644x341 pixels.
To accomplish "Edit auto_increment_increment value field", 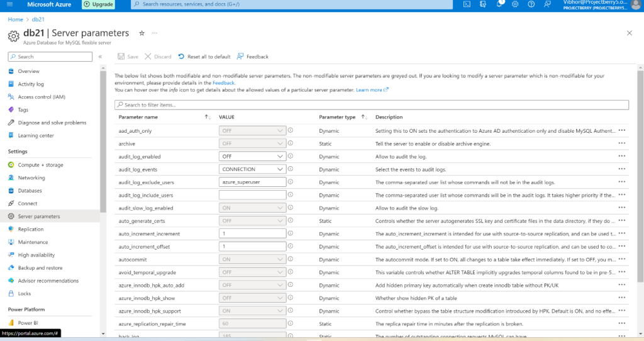I will coord(252,233).
